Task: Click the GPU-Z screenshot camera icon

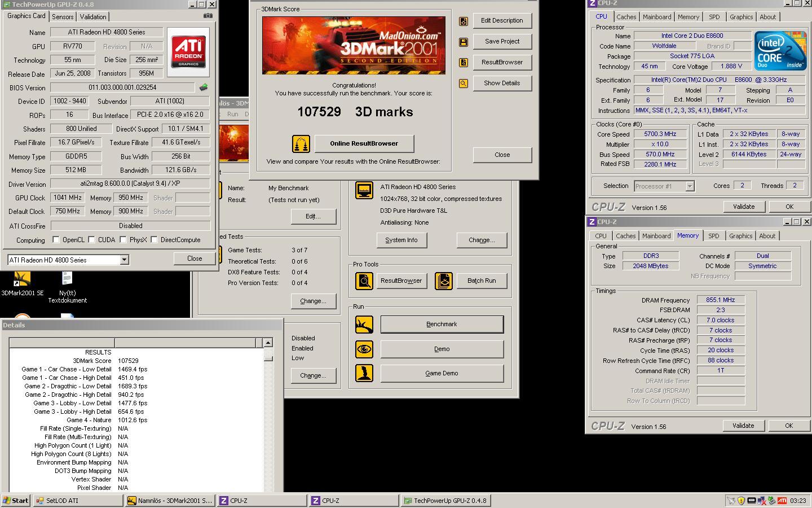Action: 208,16
